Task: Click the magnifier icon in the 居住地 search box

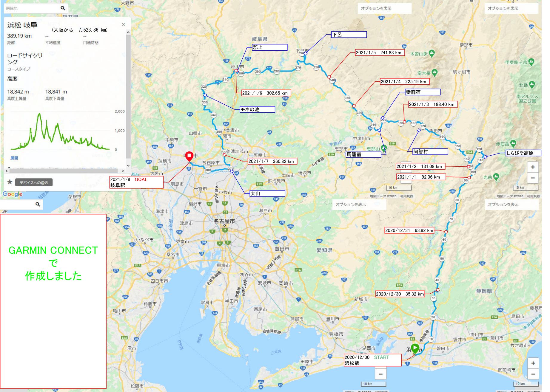Action: [x=63, y=8]
